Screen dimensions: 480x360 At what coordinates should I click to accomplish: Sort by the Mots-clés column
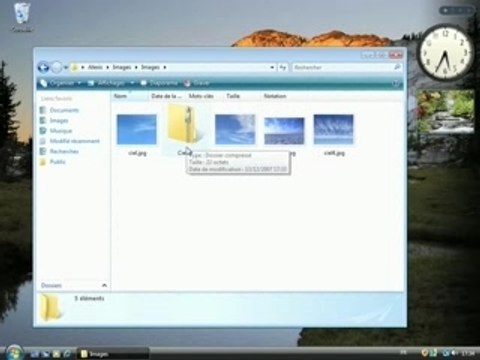pyautogui.click(x=205, y=96)
